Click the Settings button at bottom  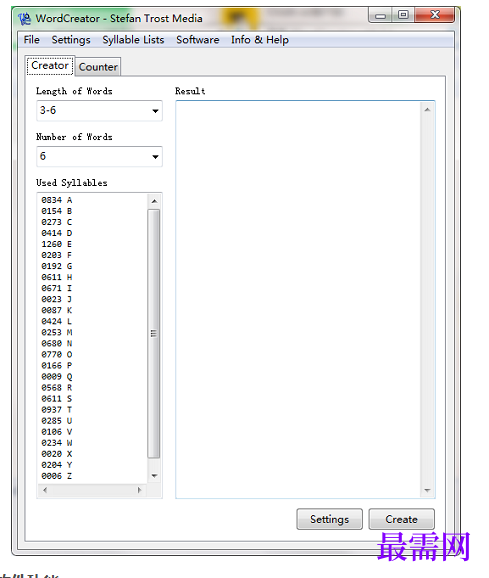coord(329,519)
